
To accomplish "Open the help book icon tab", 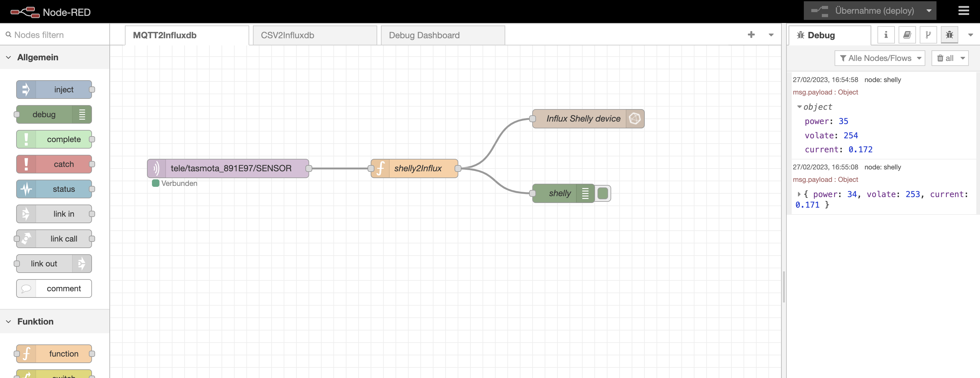I will pos(907,35).
